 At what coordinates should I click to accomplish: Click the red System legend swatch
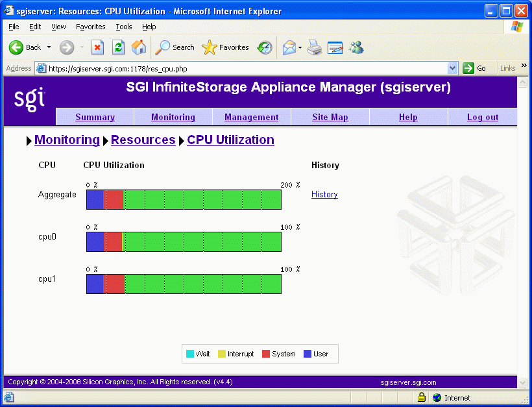266,354
